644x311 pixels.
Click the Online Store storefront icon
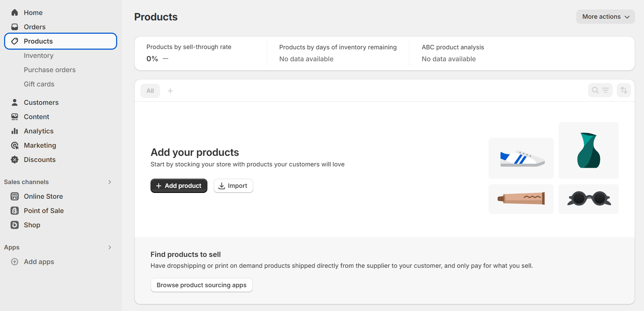click(x=15, y=196)
